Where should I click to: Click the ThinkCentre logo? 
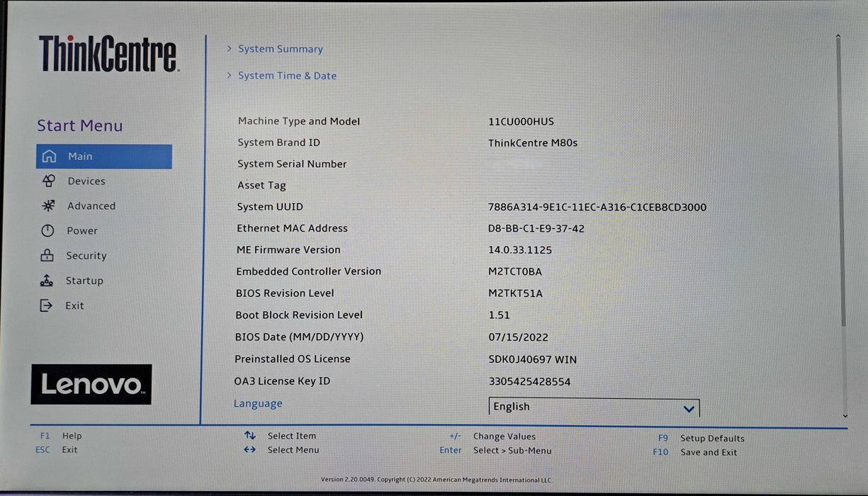107,54
